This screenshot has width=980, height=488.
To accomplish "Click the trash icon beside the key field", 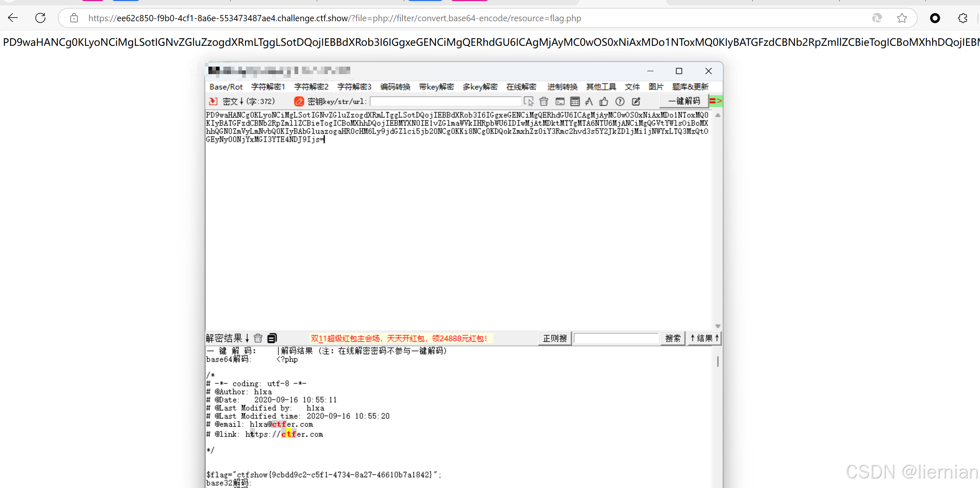I will pyautogui.click(x=544, y=101).
